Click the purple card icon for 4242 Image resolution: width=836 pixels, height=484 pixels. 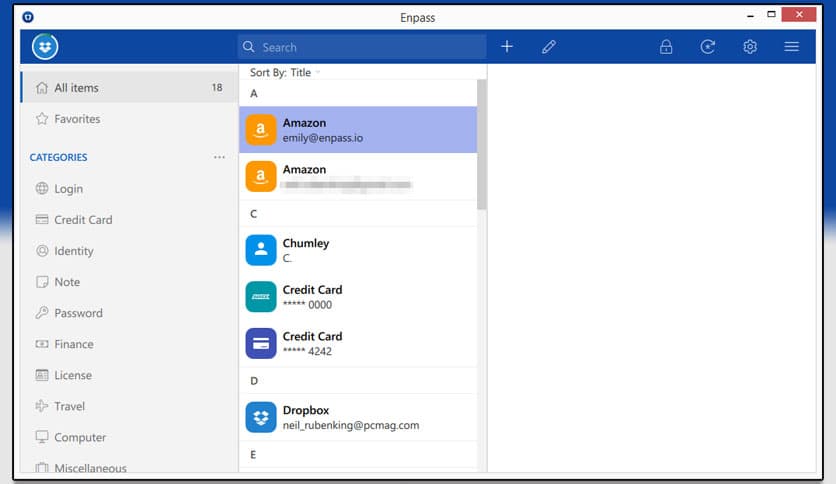(x=261, y=343)
